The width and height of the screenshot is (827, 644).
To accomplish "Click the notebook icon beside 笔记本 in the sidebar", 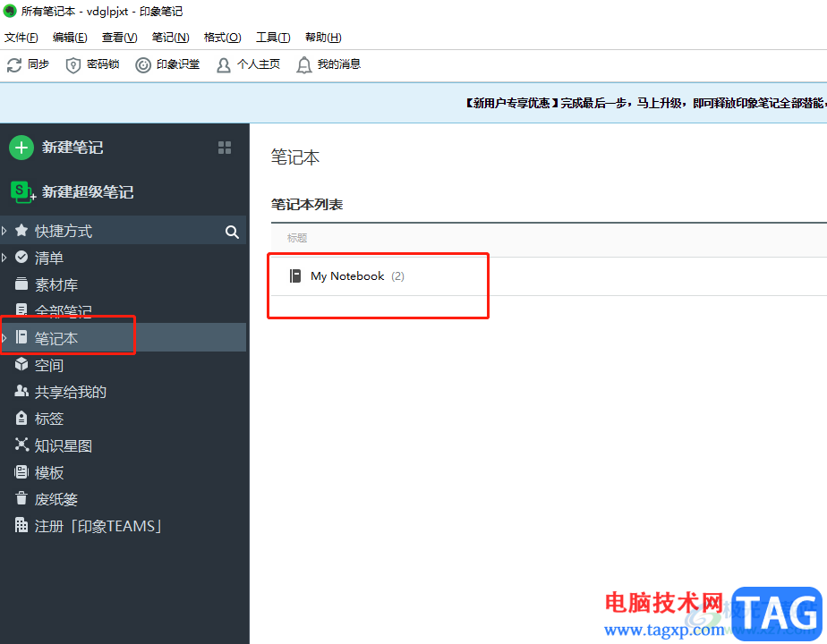I will click(x=21, y=337).
